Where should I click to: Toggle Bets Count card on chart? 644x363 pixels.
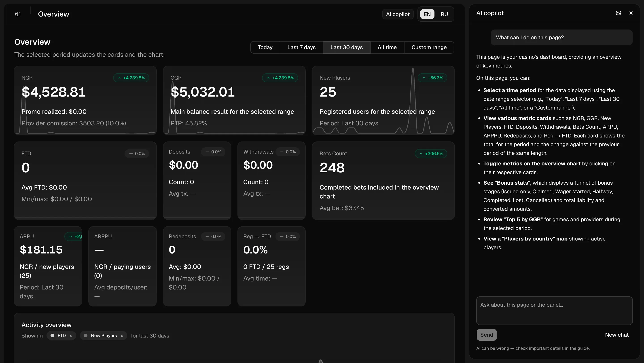(x=383, y=181)
